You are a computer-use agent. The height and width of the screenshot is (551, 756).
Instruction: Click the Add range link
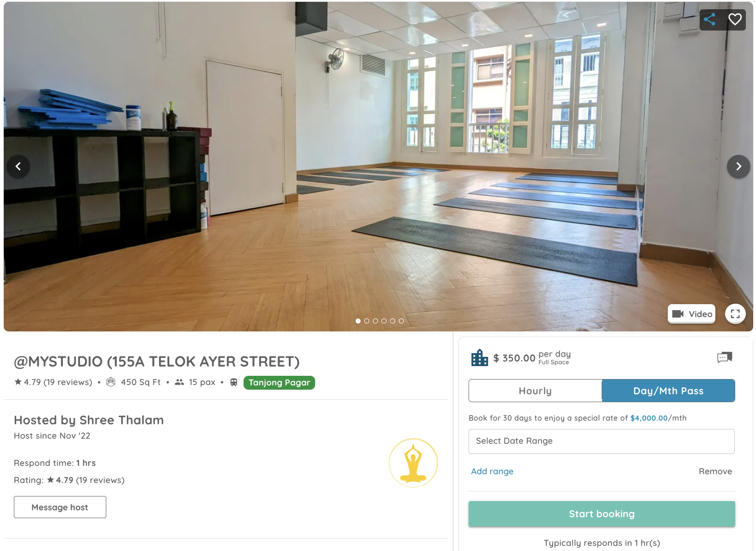(492, 471)
